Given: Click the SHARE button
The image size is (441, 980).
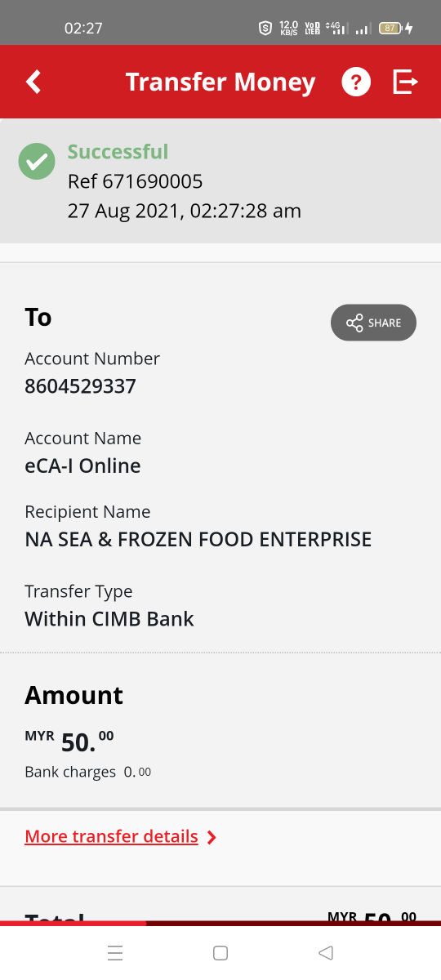Looking at the screenshot, I should [373, 323].
